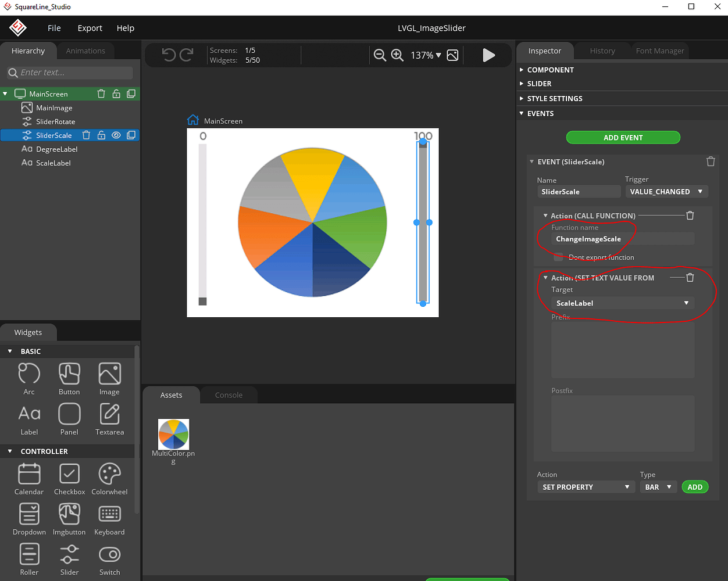Select the MultiColor.png asset thumbnail
728x581 pixels.
point(173,435)
